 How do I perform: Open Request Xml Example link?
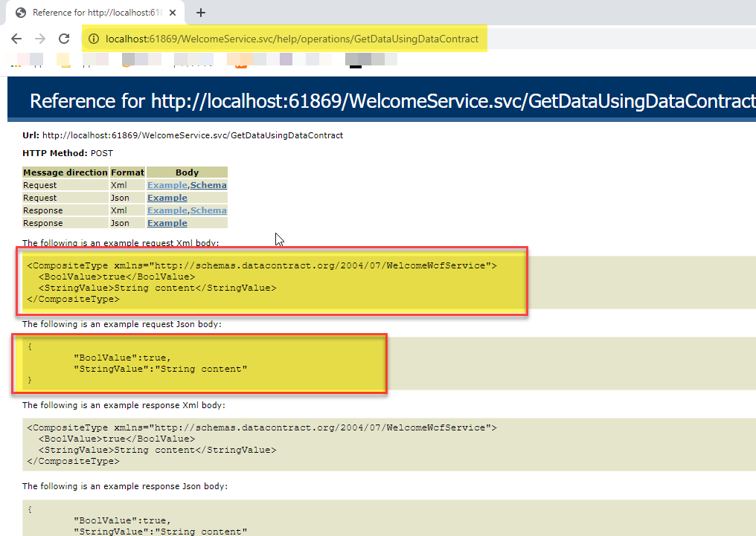(x=167, y=185)
